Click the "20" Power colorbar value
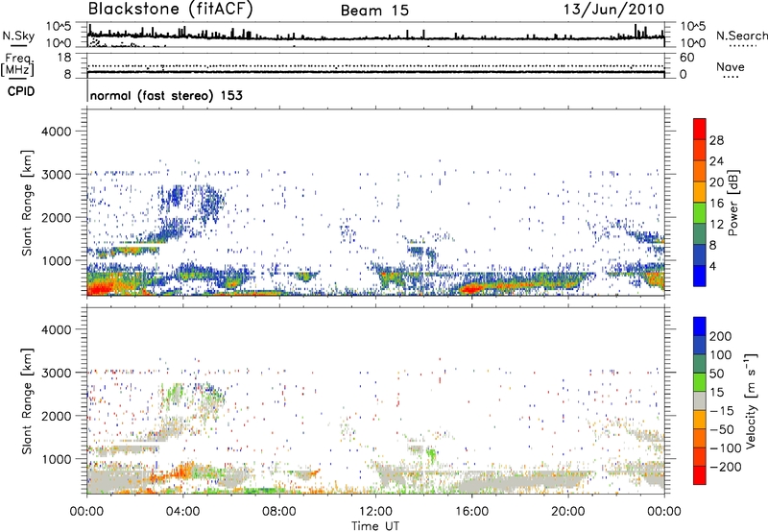 coord(716,182)
